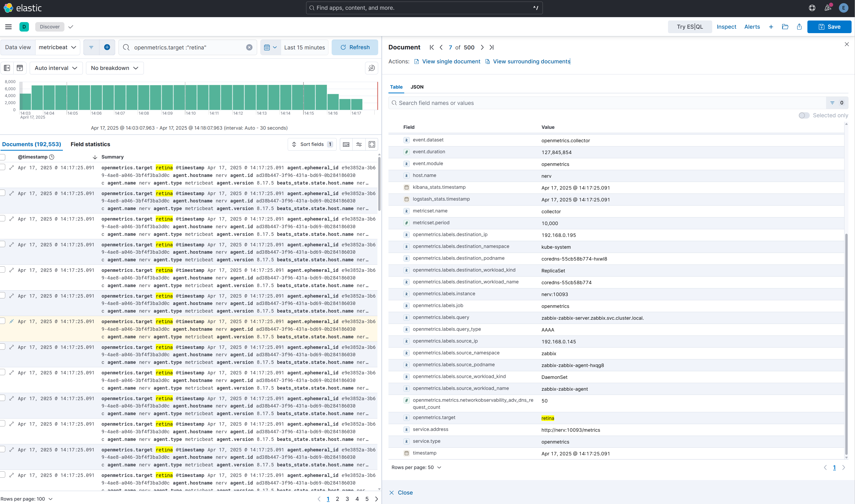Screen dimensions: 855x504
Task: Click View surrounding documents link
Action: (531, 62)
